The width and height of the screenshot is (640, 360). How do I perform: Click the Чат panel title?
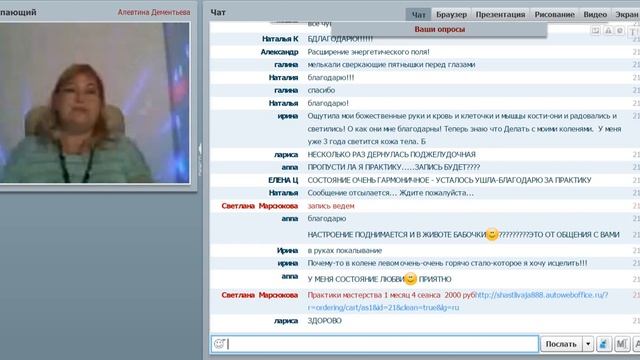coord(218,12)
